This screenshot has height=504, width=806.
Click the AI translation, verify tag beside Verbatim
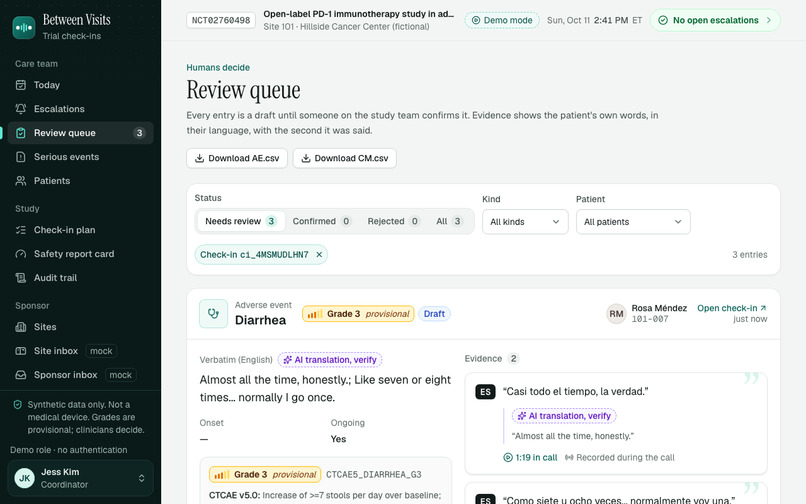tap(330, 360)
